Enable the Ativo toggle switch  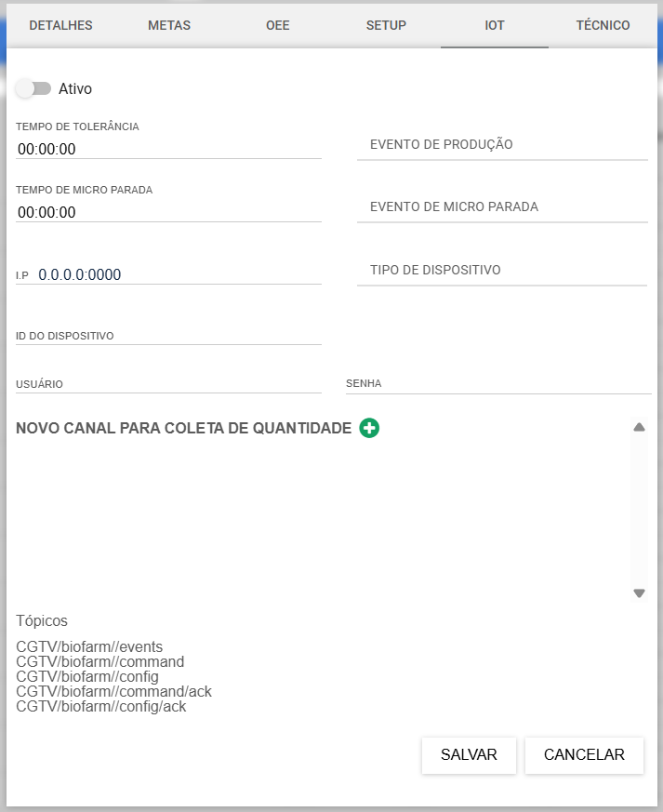pos(33,88)
